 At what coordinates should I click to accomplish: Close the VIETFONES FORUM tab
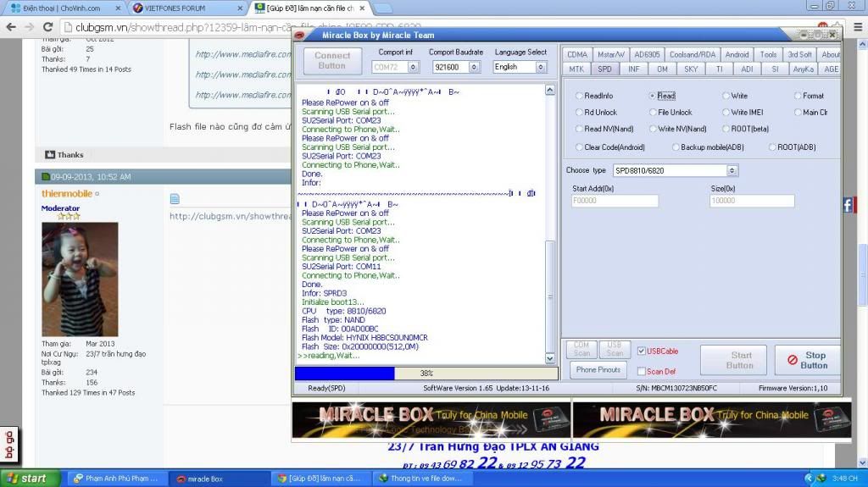(x=240, y=8)
